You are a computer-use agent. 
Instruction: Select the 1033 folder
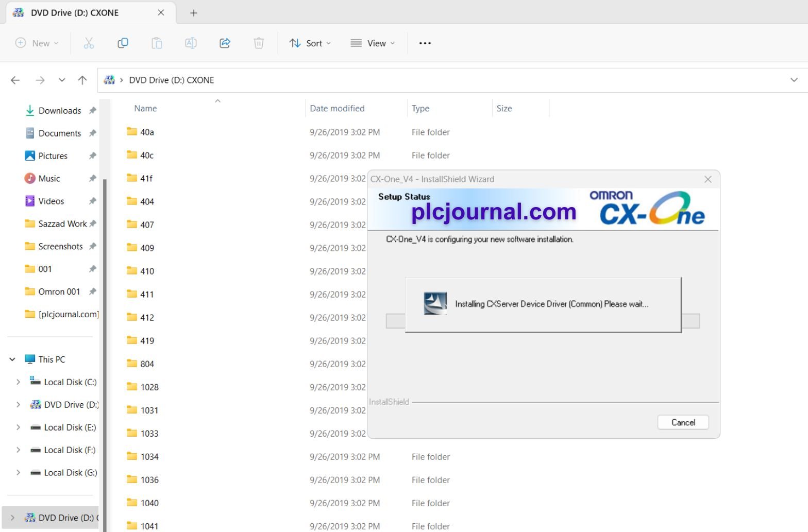(x=149, y=434)
